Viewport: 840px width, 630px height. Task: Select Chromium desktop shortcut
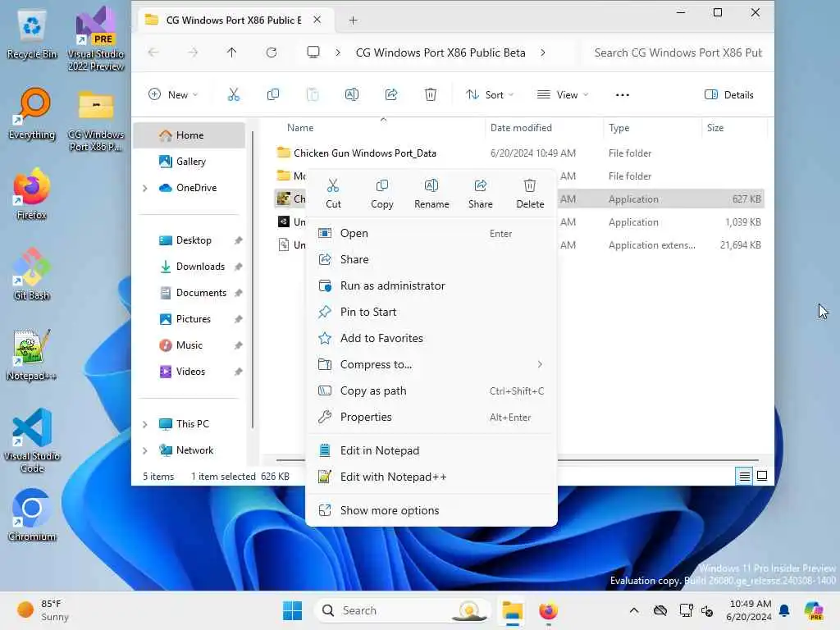[x=32, y=515]
